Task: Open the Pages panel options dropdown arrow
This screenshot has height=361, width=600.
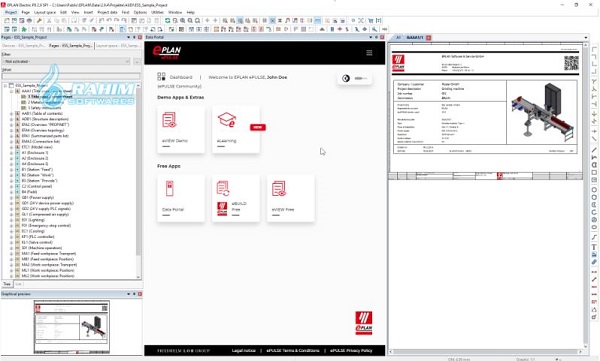Action: click(128, 37)
